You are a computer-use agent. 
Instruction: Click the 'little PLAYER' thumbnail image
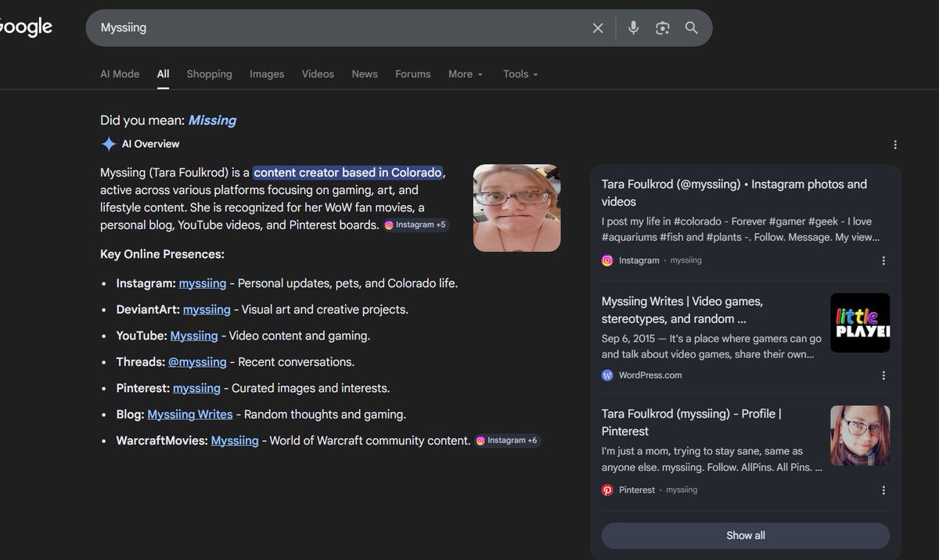coord(860,323)
